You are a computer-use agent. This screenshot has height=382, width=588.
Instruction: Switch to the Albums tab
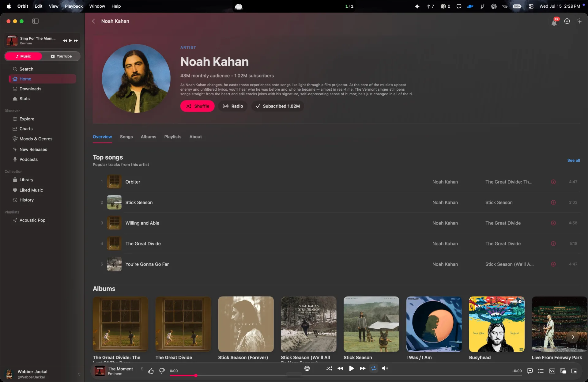(149, 137)
